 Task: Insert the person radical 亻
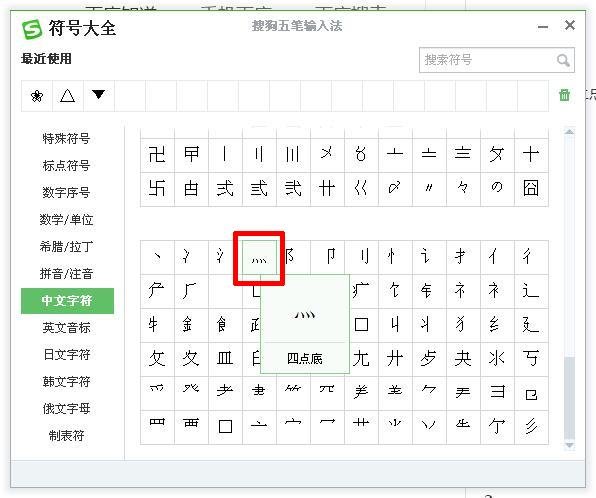pos(497,257)
